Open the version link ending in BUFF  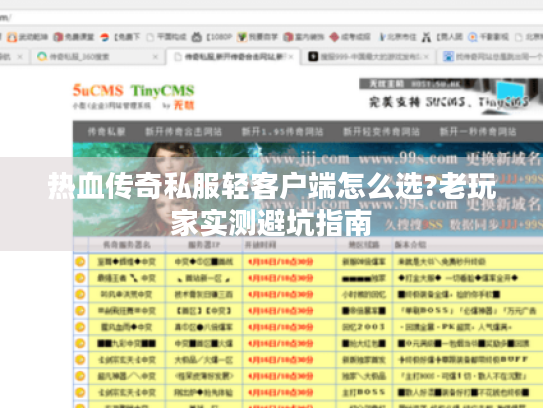463,360
